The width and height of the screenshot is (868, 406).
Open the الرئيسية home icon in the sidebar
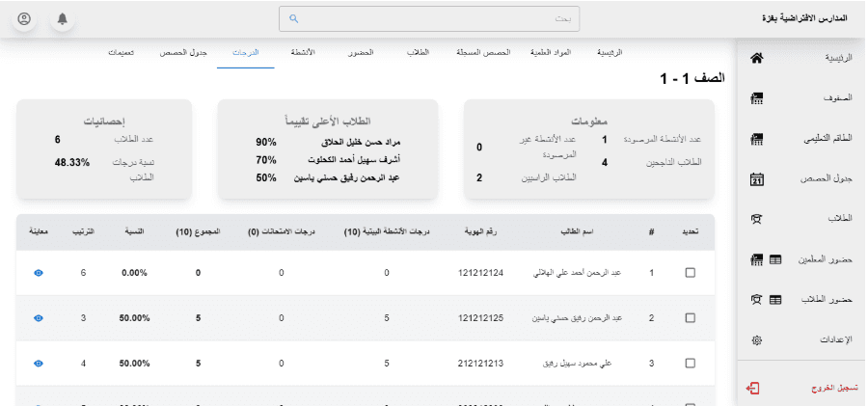tap(757, 58)
